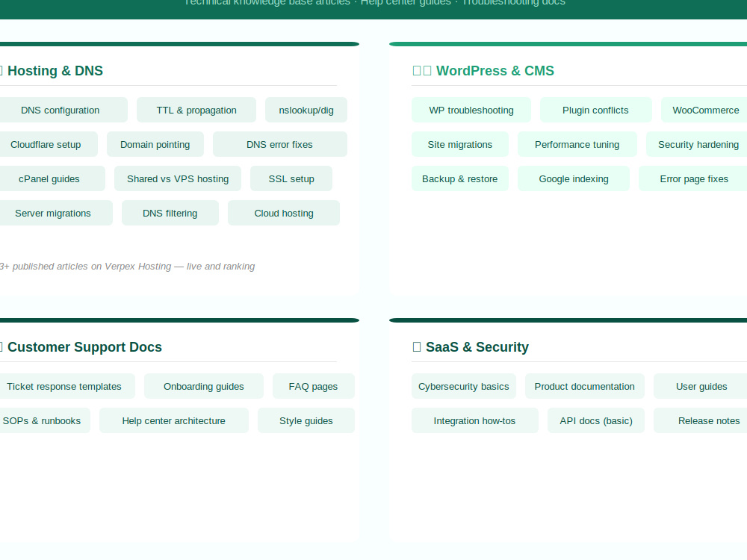
Task: Select the Error page fixes tag
Action: tap(694, 178)
